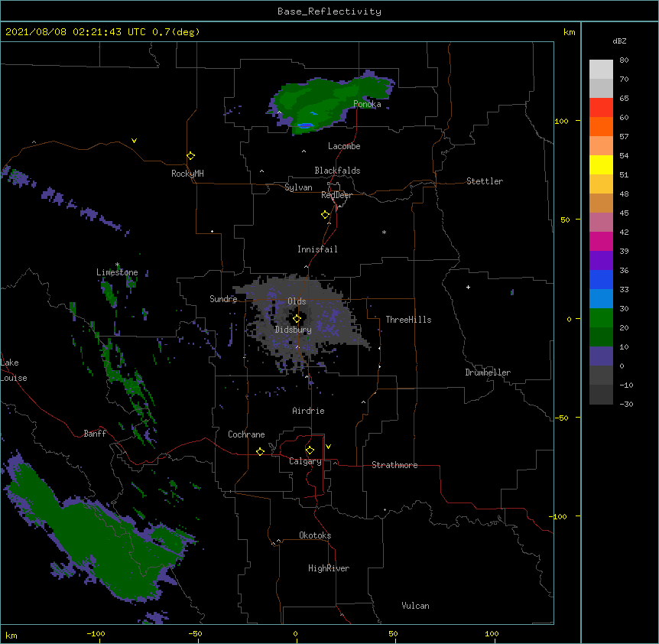Click the 80 value on the dBZ scale
The height and width of the screenshot is (644, 659).
(624, 60)
